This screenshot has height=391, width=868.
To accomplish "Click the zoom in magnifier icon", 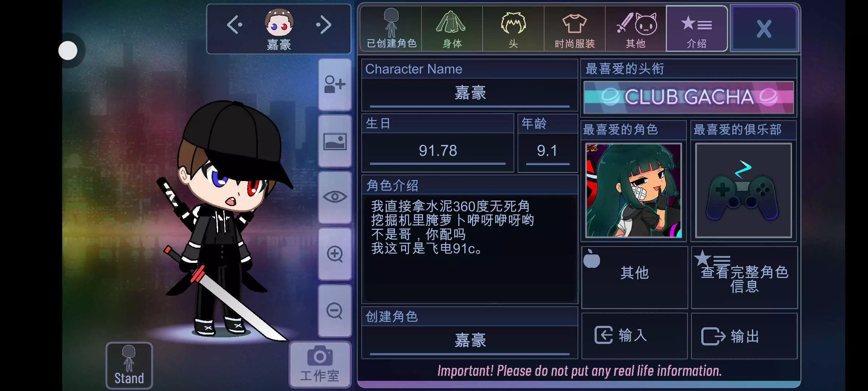I will click(335, 254).
